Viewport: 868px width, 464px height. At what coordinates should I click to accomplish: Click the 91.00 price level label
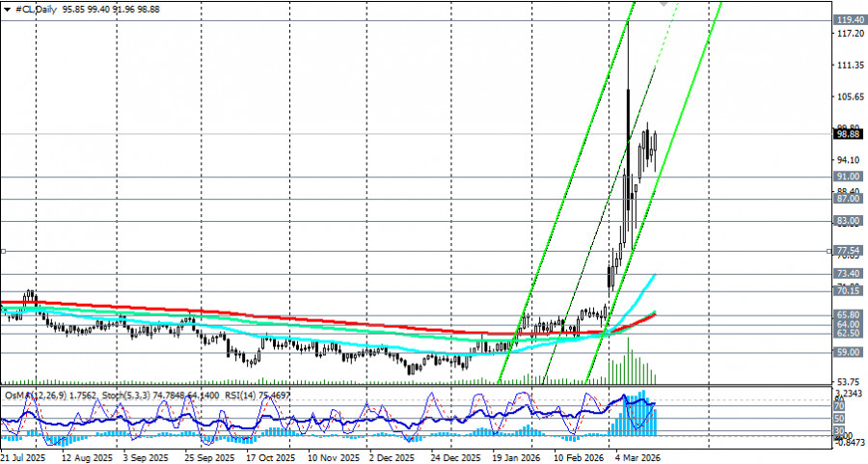click(849, 177)
